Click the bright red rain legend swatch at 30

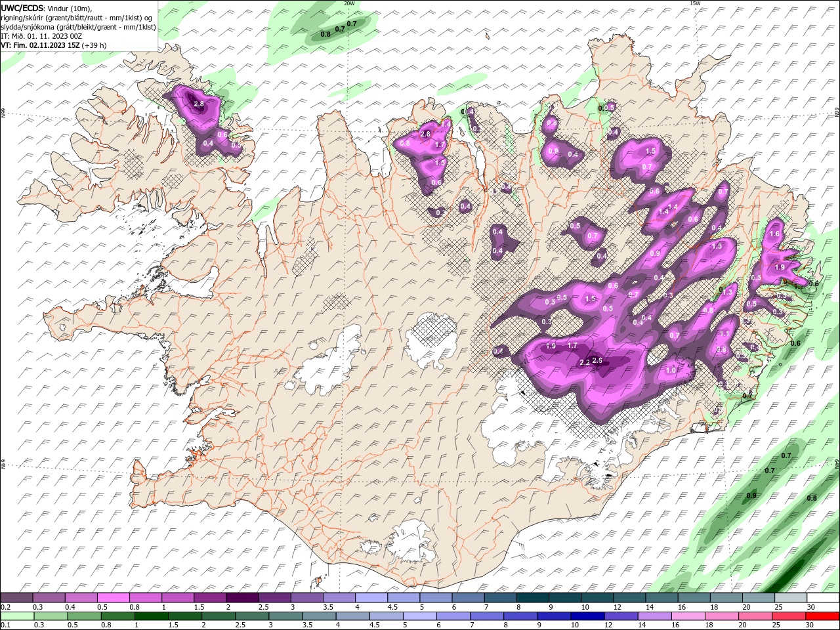(822, 616)
